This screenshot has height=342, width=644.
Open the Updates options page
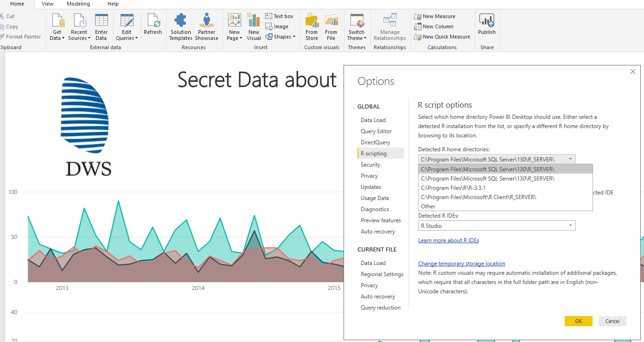tap(371, 187)
